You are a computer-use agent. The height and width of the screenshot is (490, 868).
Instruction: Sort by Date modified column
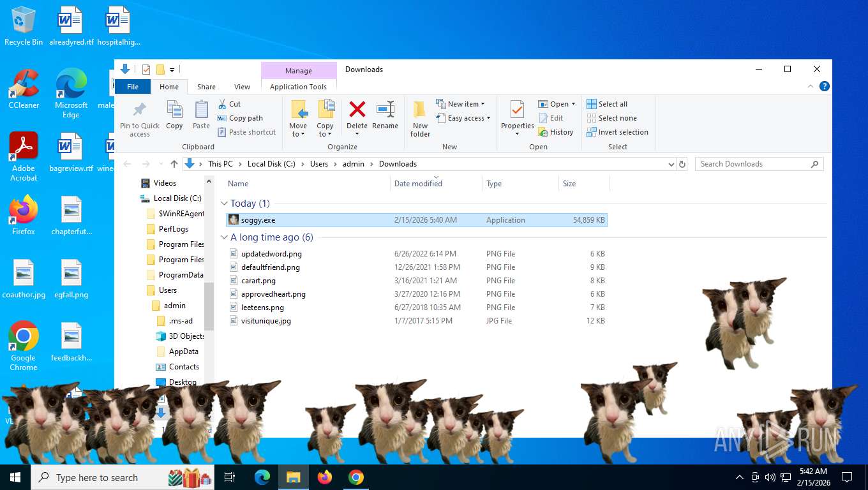pos(436,184)
